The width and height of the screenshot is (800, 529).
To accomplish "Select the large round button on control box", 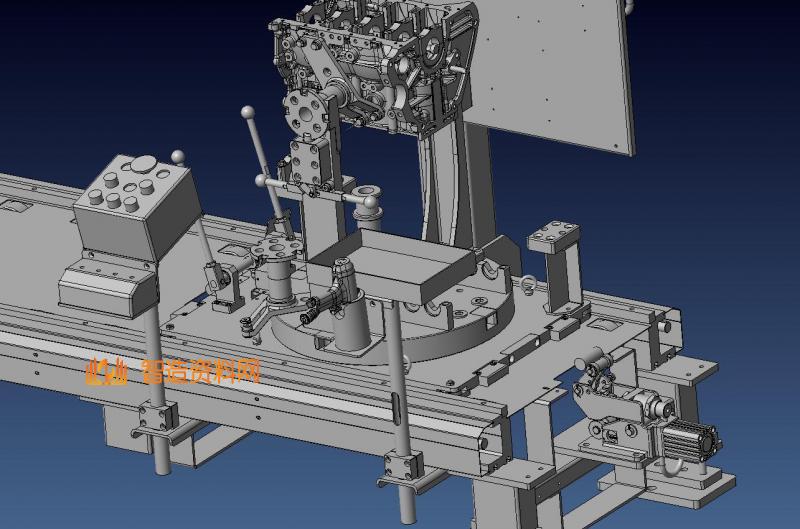I will [x=145, y=165].
